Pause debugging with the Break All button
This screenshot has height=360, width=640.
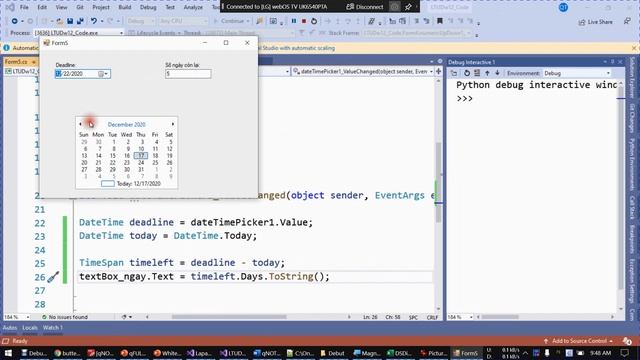point(293,21)
